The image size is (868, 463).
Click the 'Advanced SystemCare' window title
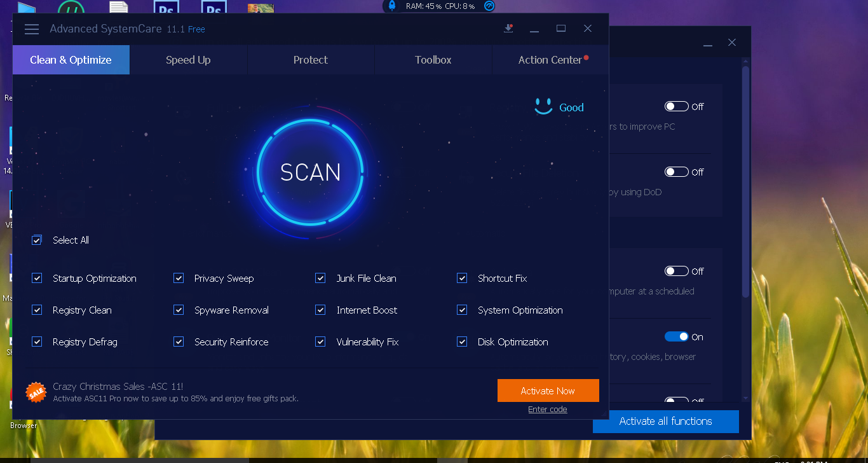[106, 29]
